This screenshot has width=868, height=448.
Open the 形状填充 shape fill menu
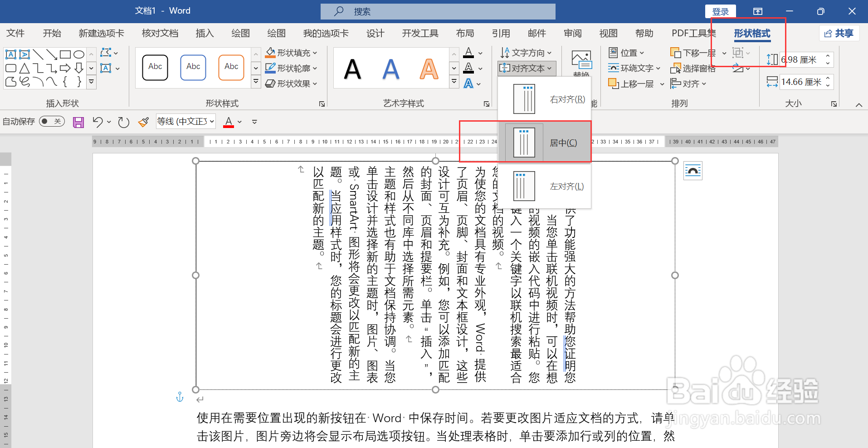point(291,53)
